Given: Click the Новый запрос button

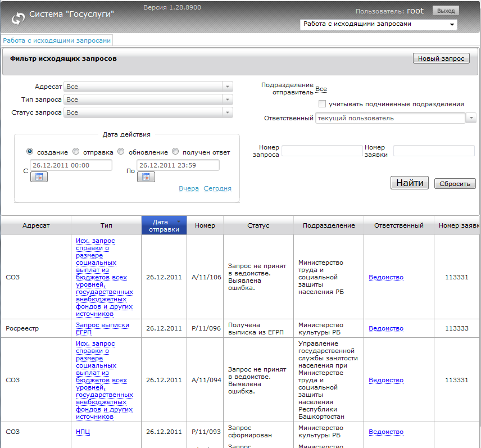Looking at the screenshot, I should [x=441, y=58].
